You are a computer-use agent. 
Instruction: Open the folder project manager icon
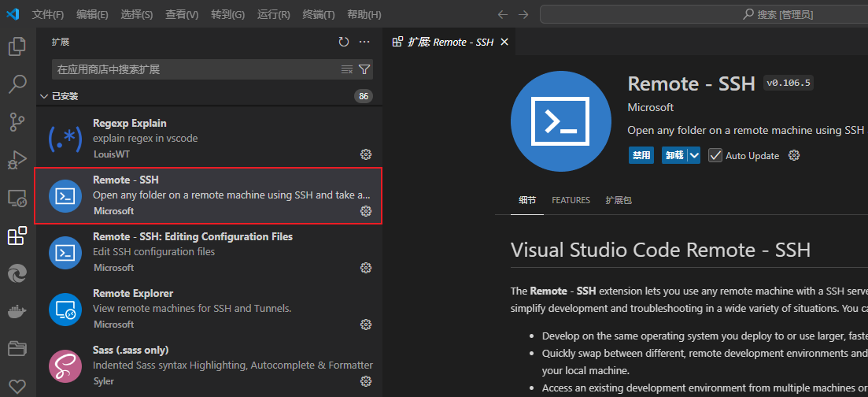pos(17,349)
